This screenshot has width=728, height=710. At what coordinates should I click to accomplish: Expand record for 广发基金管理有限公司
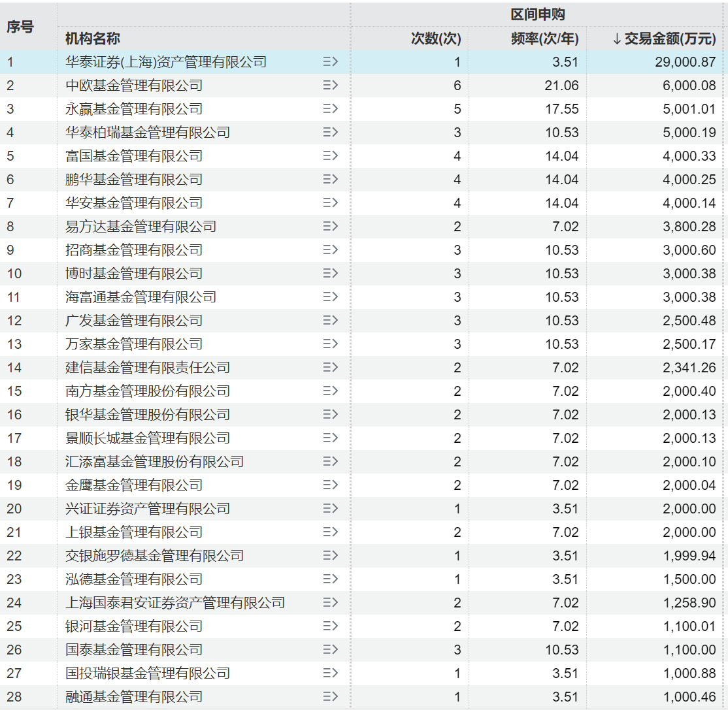[332, 320]
